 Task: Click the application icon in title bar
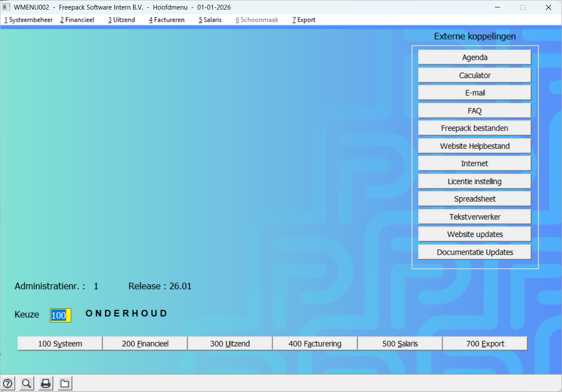7,7
